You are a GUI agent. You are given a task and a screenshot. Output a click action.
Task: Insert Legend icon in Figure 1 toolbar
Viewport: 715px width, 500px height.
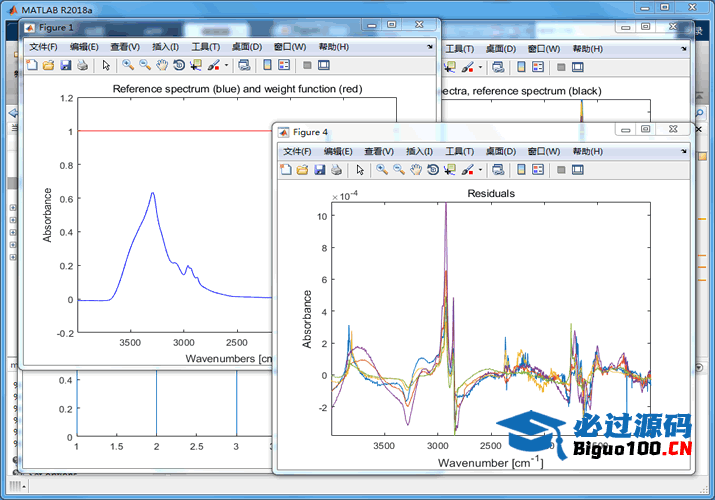point(284,65)
